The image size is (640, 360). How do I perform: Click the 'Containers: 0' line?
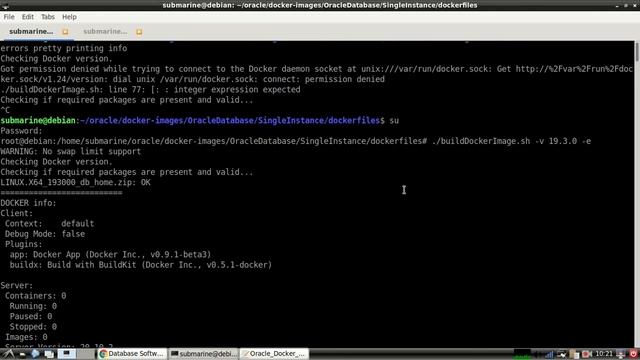point(36,296)
